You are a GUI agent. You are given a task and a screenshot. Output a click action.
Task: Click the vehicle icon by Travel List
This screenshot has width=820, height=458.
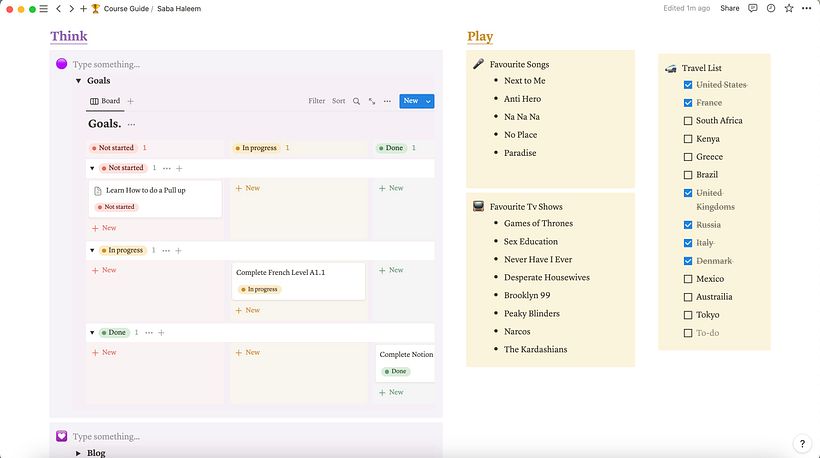click(x=670, y=68)
